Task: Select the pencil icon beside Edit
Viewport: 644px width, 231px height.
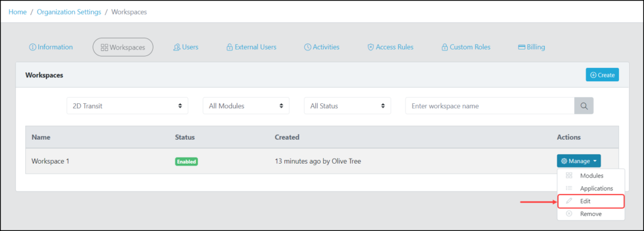Action: (569, 201)
